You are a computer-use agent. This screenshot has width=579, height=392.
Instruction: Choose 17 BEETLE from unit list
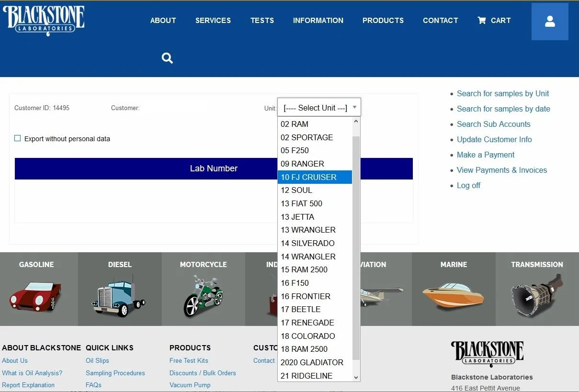[x=315, y=309]
